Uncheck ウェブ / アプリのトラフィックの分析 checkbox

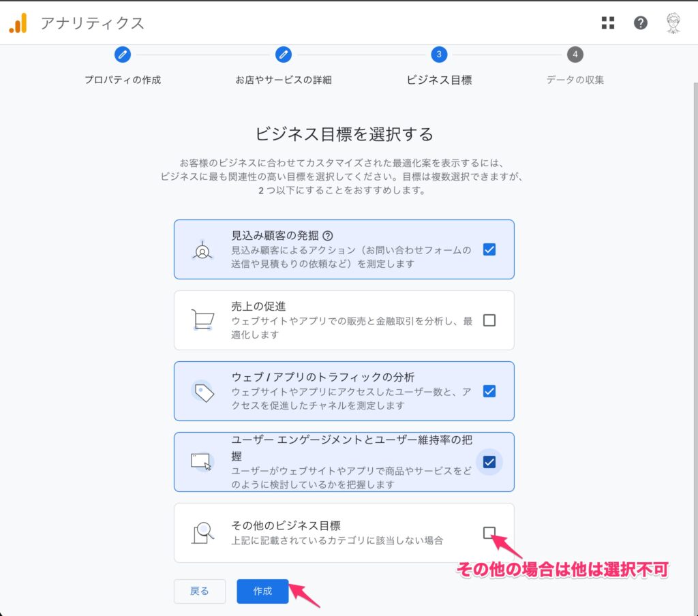(489, 391)
